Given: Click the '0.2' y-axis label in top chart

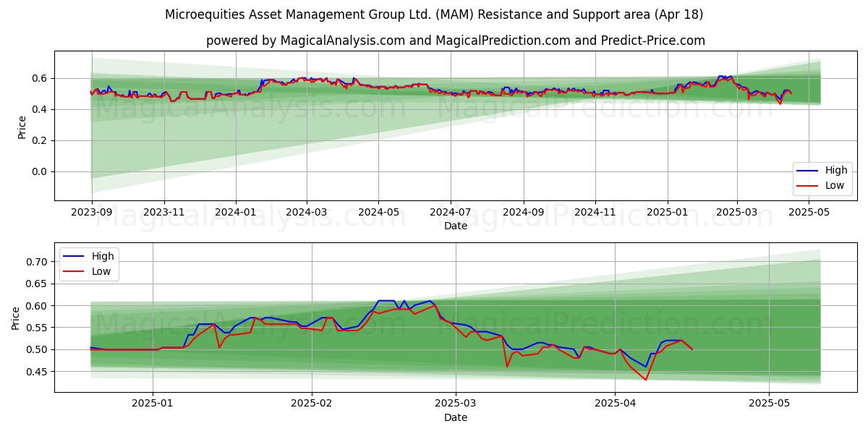Looking at the screenshot, I should click(x=41, y=140).
